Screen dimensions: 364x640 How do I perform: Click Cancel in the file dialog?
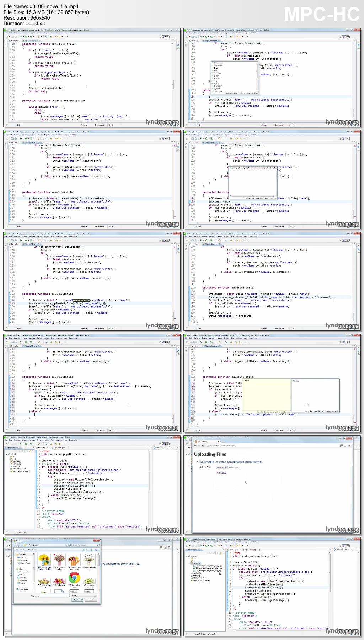click(x=91, y=600)
